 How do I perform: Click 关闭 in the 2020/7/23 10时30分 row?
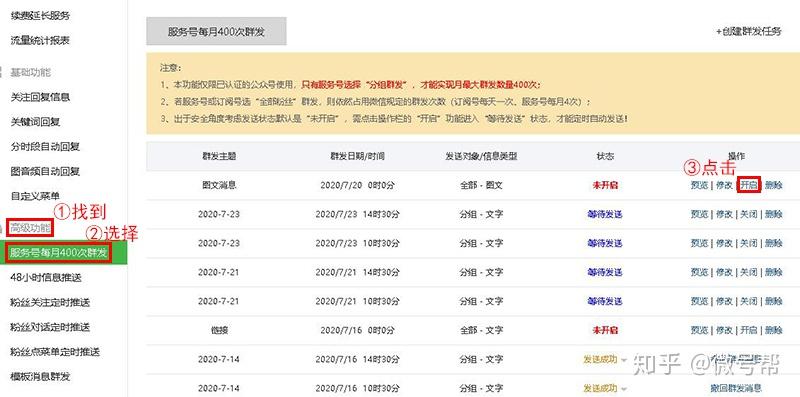749,243
